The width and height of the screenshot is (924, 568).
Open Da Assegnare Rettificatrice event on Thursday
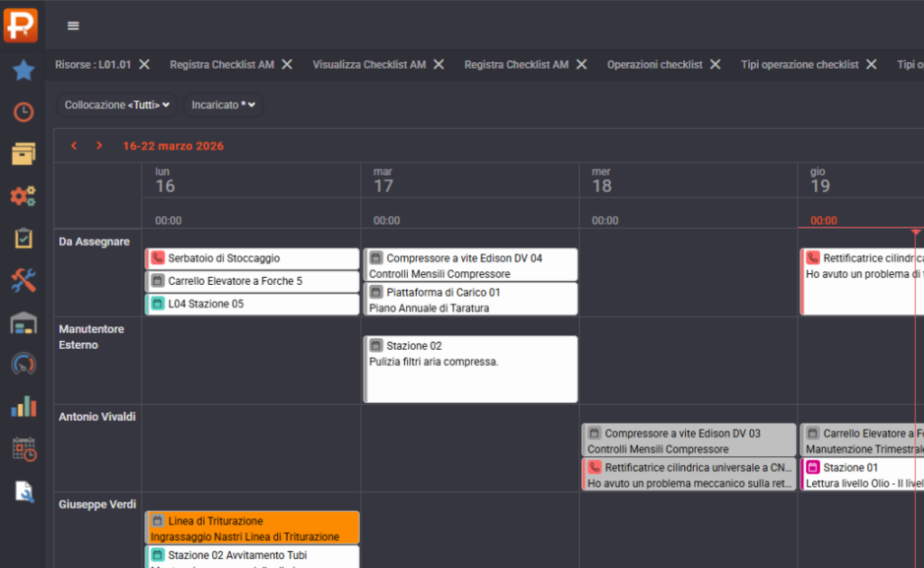point(862,281)
